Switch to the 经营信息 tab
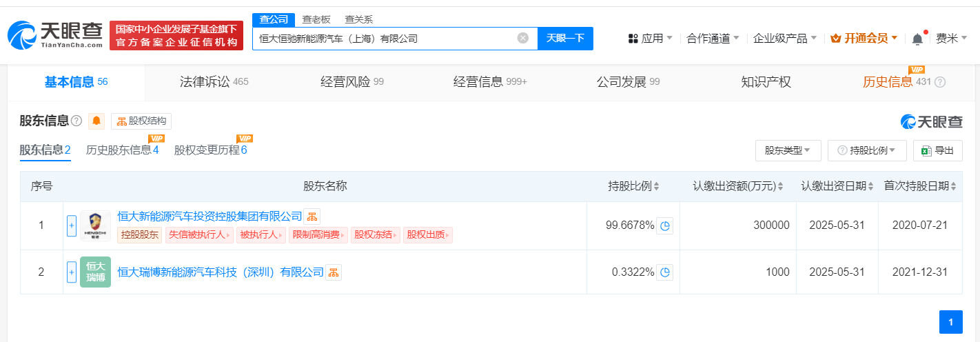The image size is (980, 342). [x=490, y=82]
